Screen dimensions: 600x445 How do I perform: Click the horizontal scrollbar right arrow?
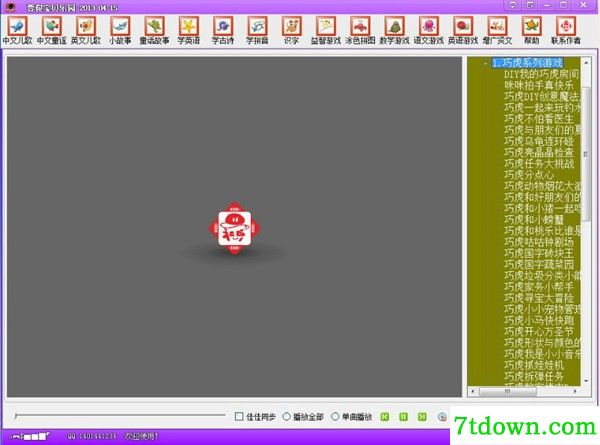tap(575, 391)
